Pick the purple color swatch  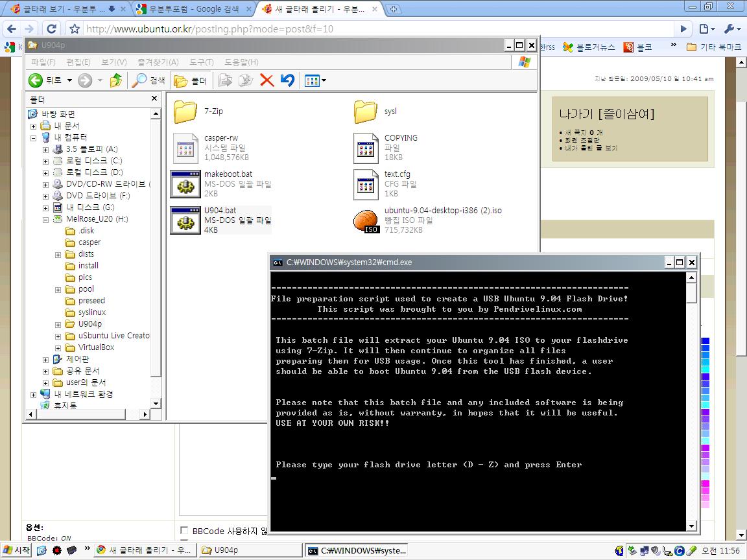705,412
